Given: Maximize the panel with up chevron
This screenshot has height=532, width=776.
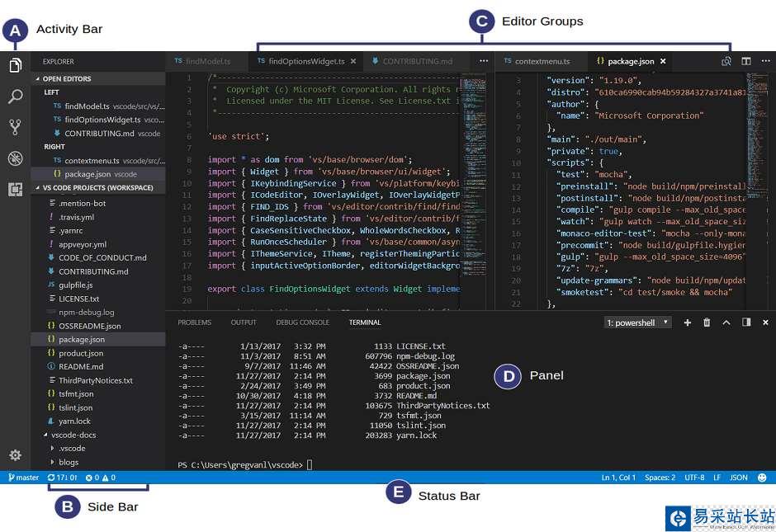Looking at the screenshot, I should [x=726, y=322].
